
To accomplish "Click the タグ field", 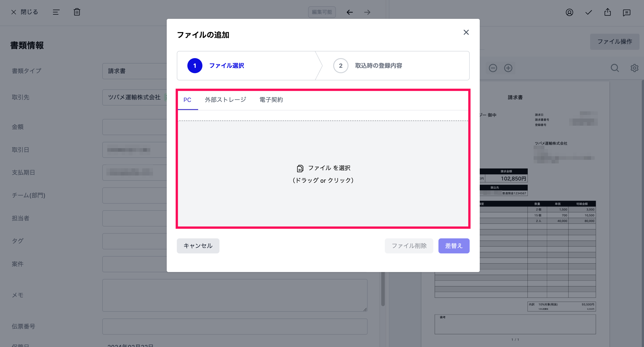I will tap(134, 241).
